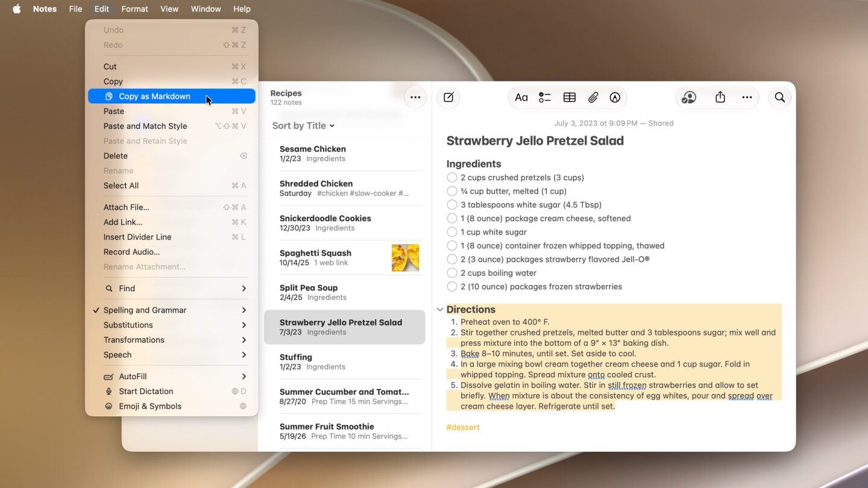
Task: Check off cream cheese, softened item
Action: (452, 219)
